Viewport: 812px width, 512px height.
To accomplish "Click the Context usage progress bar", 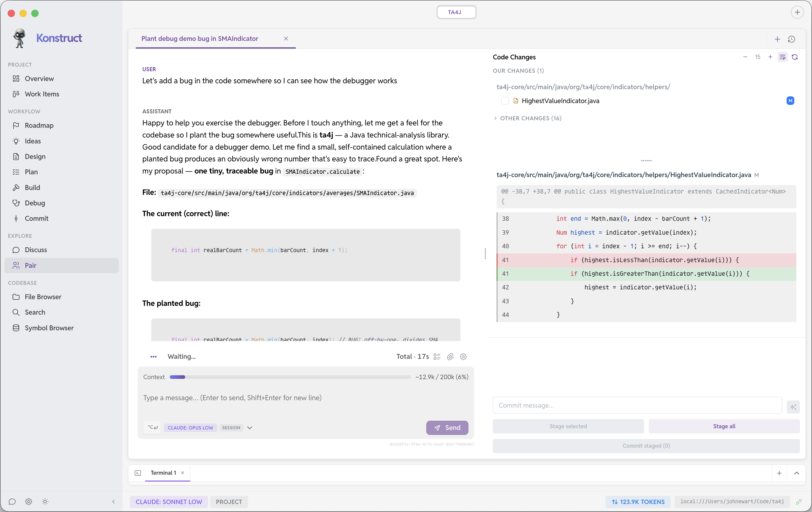I will (290, 377).
